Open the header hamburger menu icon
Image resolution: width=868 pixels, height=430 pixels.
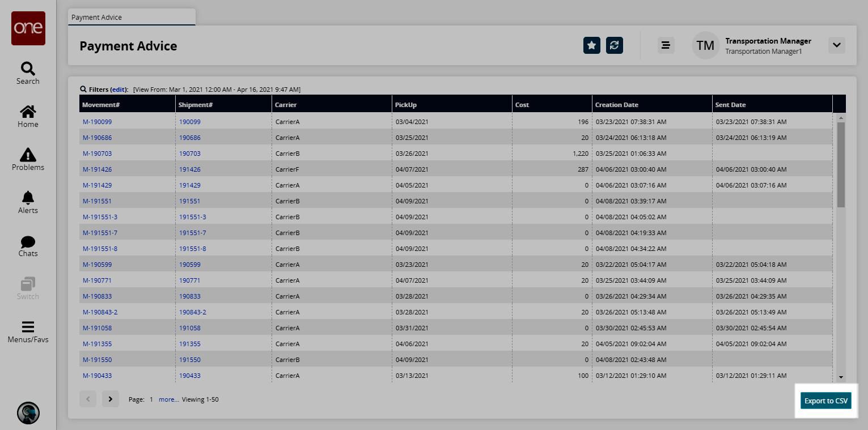pos(666,45)
